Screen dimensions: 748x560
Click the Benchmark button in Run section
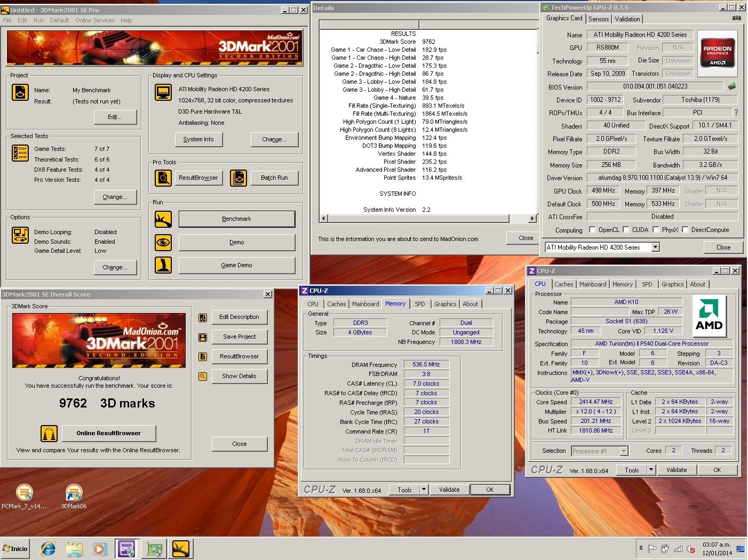point(237,219)
